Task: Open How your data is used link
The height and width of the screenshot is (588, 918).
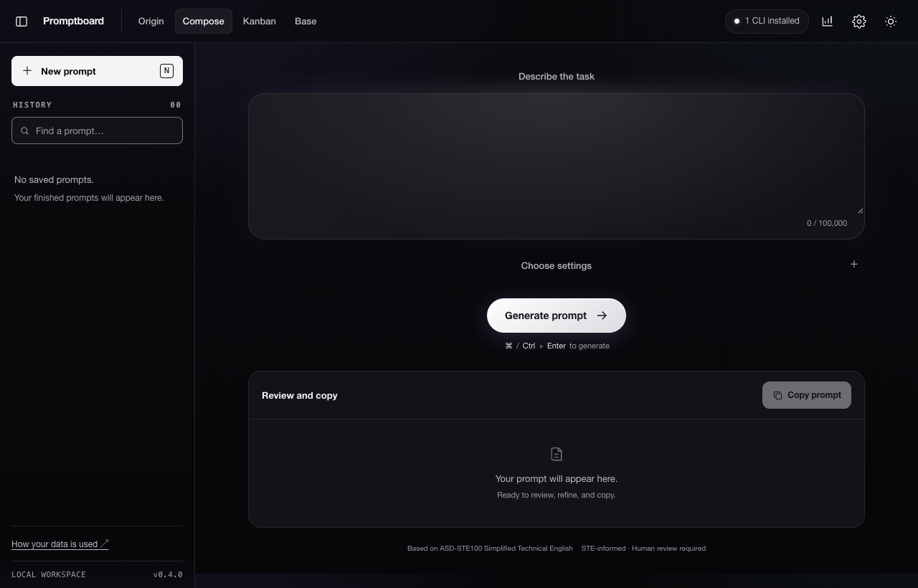Action: point(60,544)
